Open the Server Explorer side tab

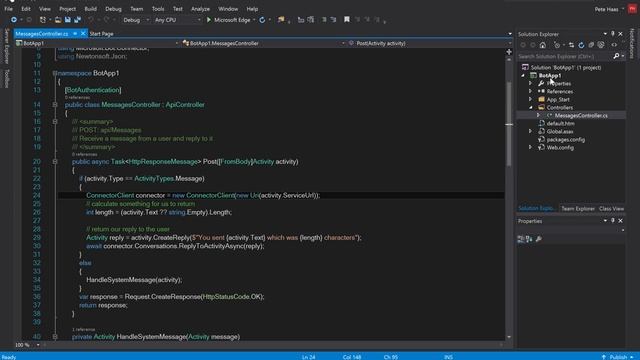pos(6,46)
